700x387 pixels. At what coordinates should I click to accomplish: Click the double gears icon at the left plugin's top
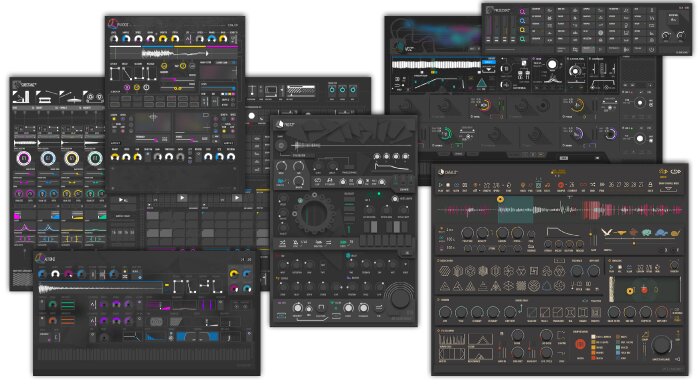[x=95, y=97]
